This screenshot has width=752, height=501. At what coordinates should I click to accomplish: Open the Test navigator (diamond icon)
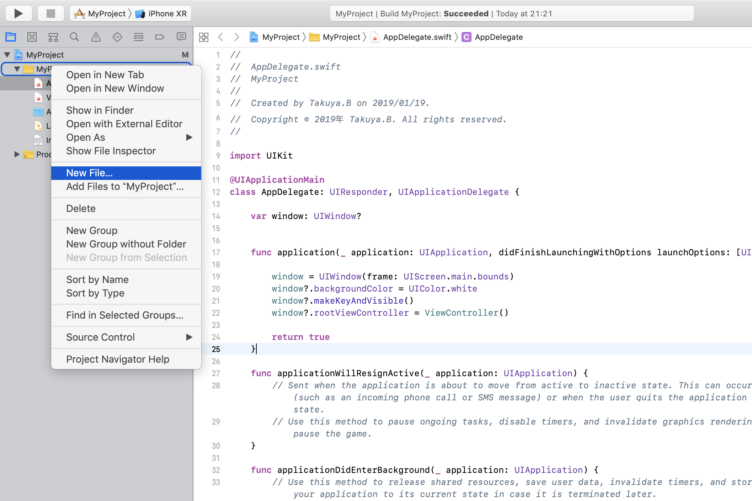[x=117, y=37]
